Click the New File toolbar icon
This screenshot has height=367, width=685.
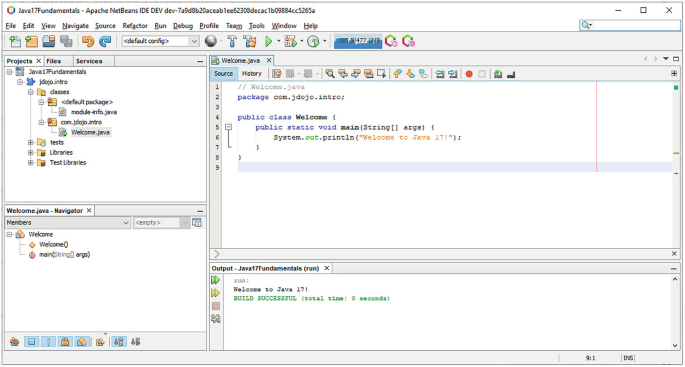15,42
